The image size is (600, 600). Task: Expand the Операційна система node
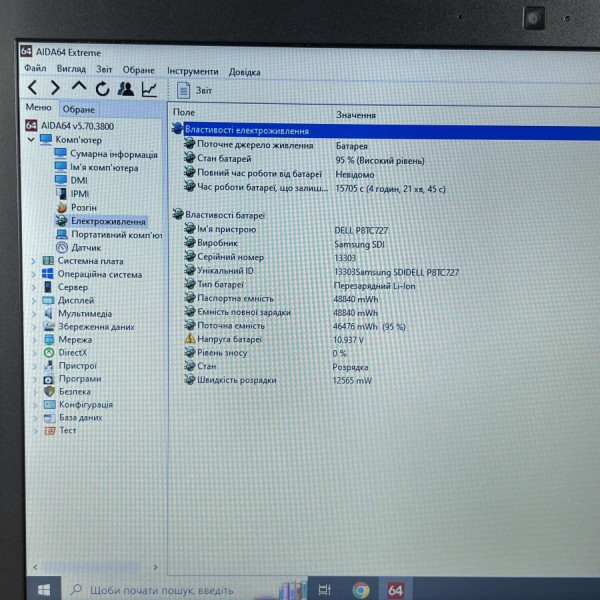[34, 274]
